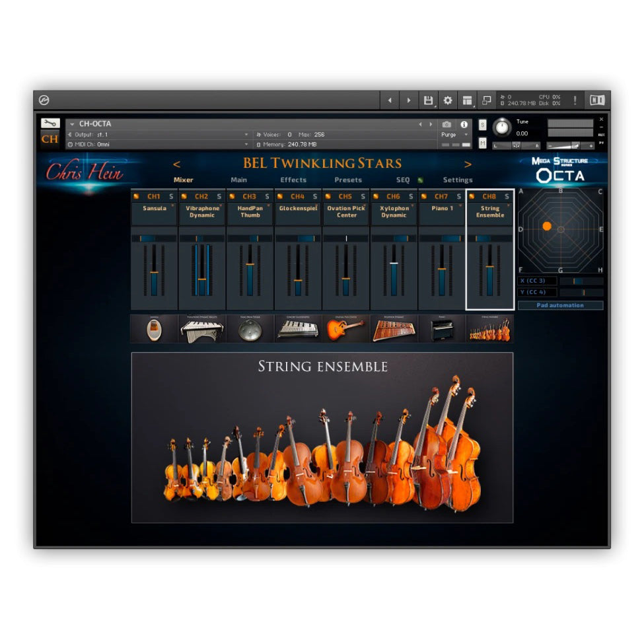Toggle the SEQ green enable light
The width and height of the screenshot is (644, 644).
(x=420, y=180)
